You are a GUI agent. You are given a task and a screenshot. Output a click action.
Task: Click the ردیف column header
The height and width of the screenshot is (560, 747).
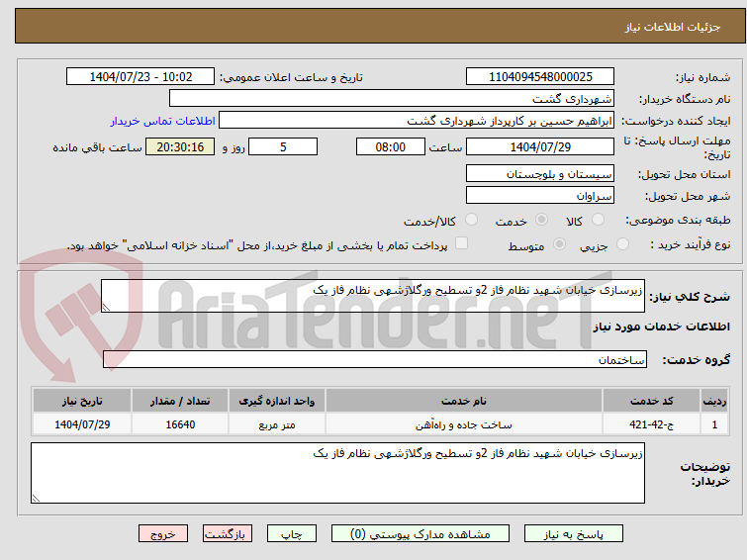pos(714,401)
